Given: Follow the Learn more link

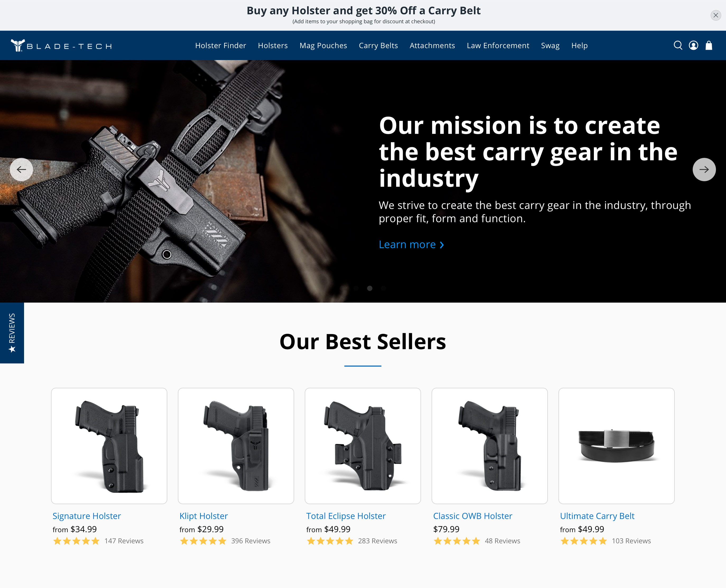Looking at the screenshot, I should click(x=411, y=244).
